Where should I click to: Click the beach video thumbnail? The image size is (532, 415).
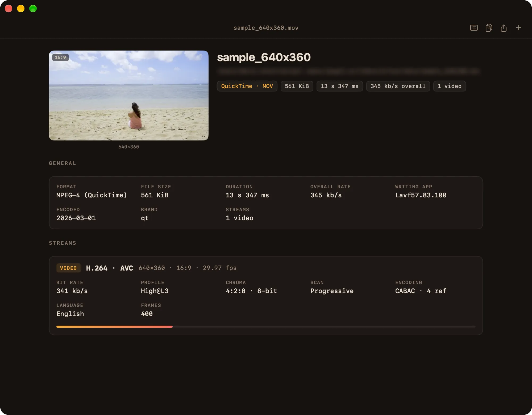[128, 95]
